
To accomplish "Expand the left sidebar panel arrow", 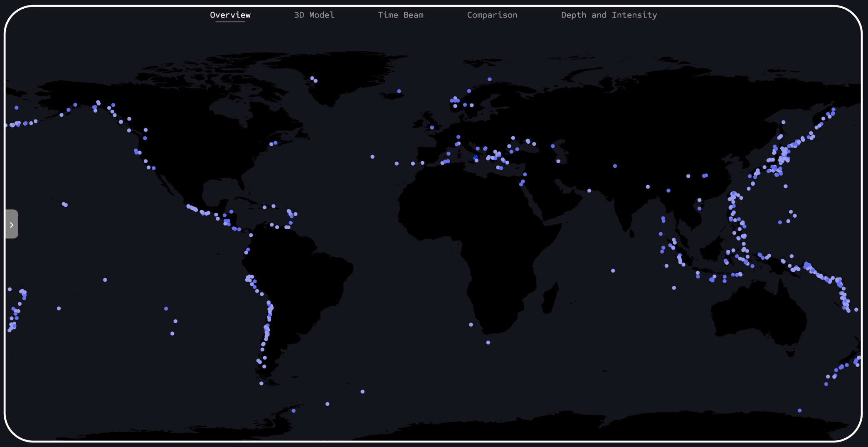I will pyautogui.click(x=12, y=224).
